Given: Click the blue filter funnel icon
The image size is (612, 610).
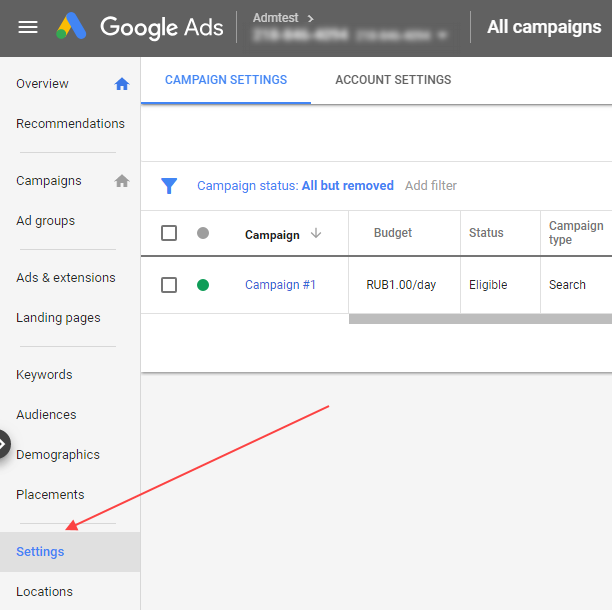Looking at the screenshot, I should (x=170, y=186).
